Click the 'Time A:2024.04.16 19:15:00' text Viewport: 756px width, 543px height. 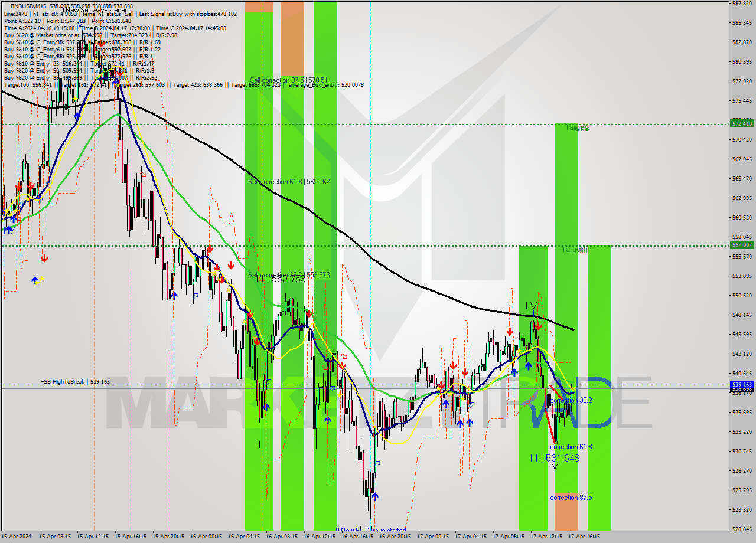[x=39, y=28]
